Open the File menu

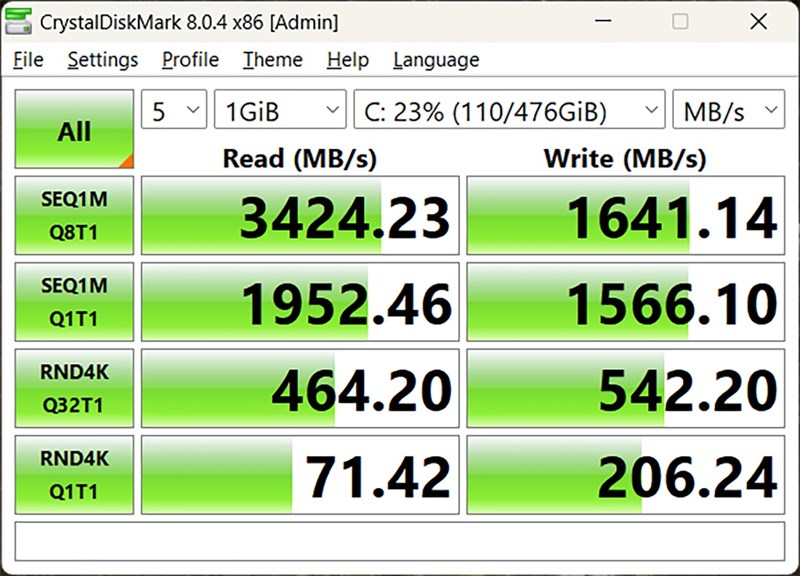coord(28,60)
